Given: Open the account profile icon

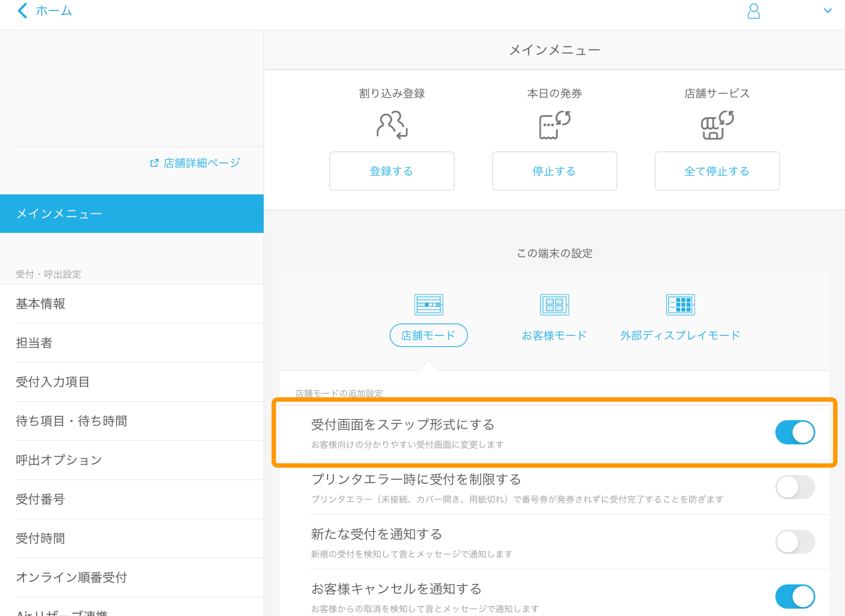Looking at the screenshot, I should click(753, 11).
